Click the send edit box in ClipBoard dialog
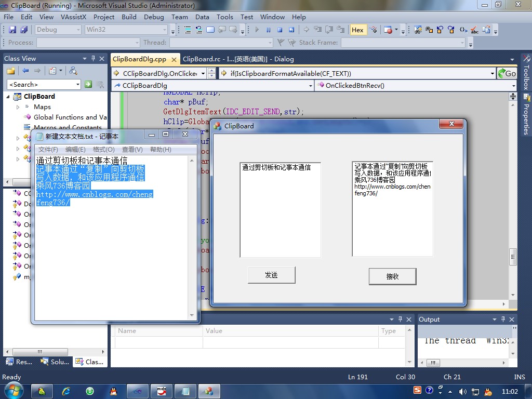This screenshot has width=532, height=399. tap(280, 210)
